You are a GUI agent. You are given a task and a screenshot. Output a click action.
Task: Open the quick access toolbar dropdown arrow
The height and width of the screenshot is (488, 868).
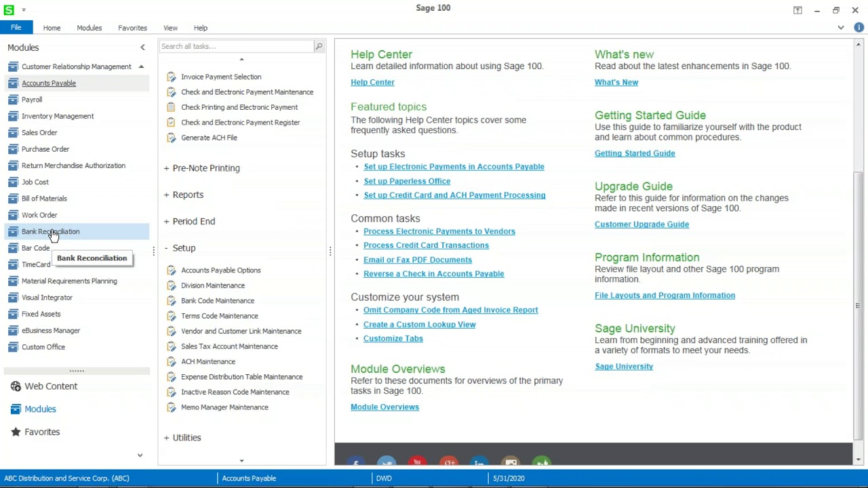click(x=24, y=9)
